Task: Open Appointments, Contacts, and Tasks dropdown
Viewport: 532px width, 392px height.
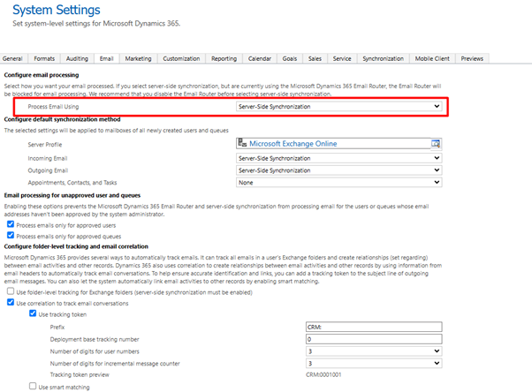Action: (338, 183)
